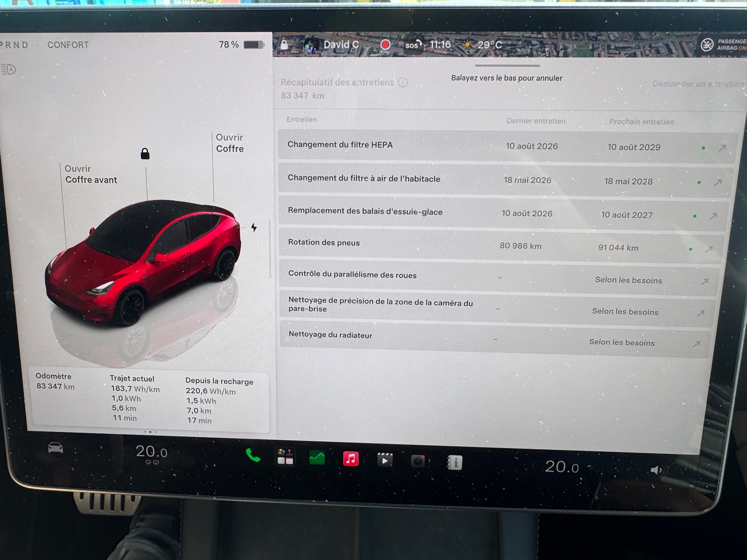The height and width of the screenshot is (560, 747).
Task: Tap the battery level icon
Action: [x=254, y=45]
